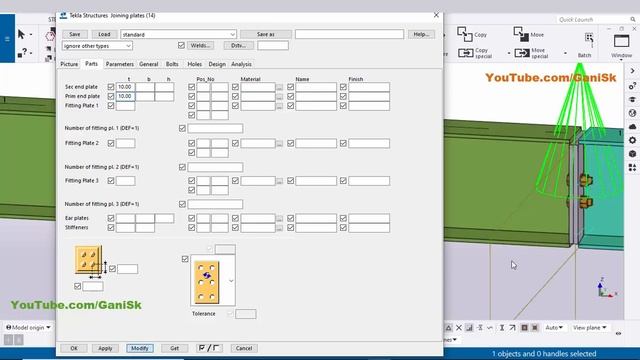The width and height of the screenshot is (640, 360).
Task: Open the Window menu icon in ribbon
Action: [x=621, y=41]
